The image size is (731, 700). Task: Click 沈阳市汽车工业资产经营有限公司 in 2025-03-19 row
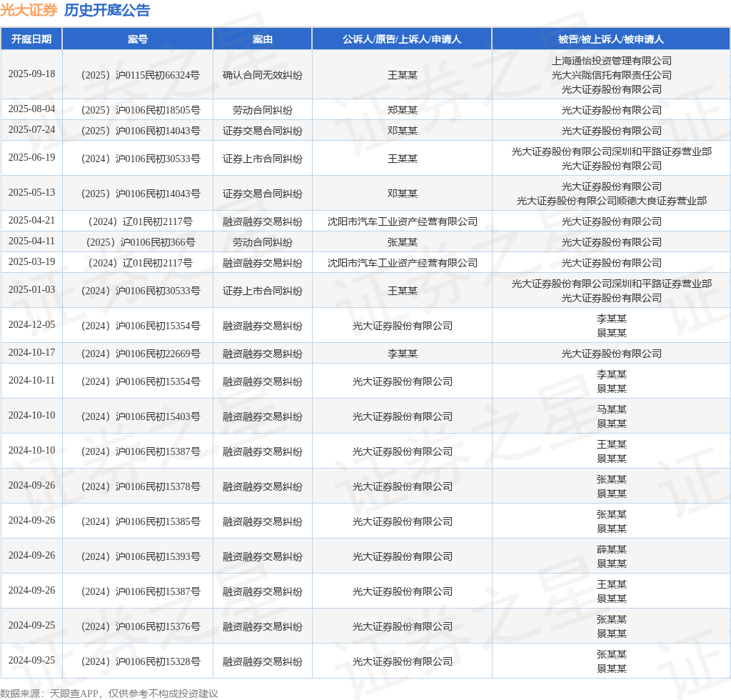click(403, 263)
